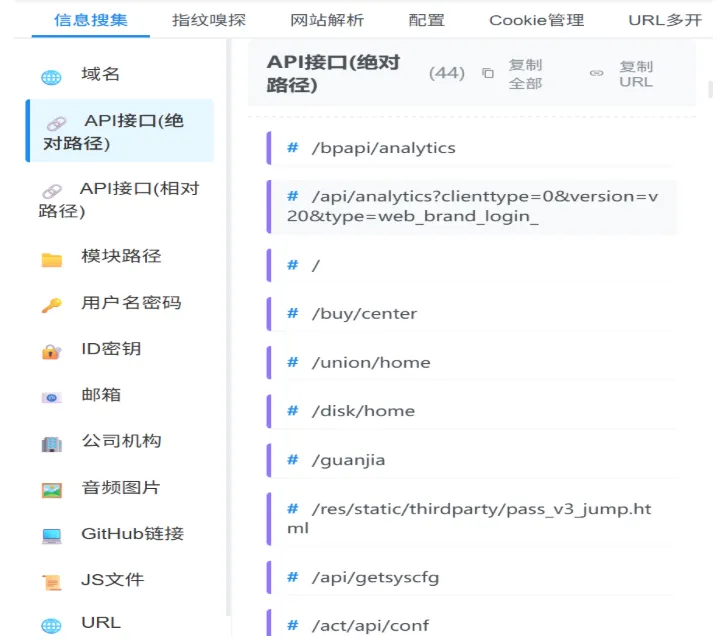The image size is (725, 643).
Task: Click the laptop icon for GitHub链接
Action: (51, 536)
